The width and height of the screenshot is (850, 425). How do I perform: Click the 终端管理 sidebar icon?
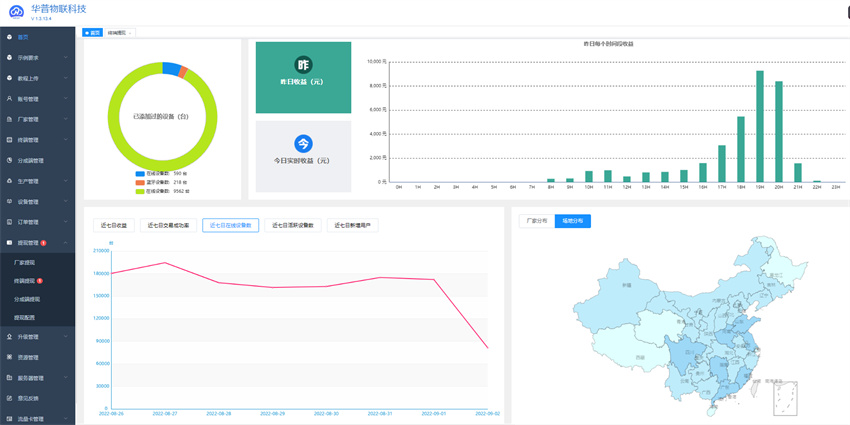10,140
